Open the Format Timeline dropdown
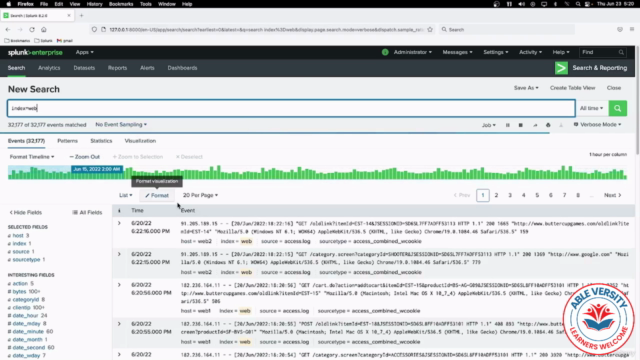This screenshot has height=360, width=640. (x=32, y=157)
